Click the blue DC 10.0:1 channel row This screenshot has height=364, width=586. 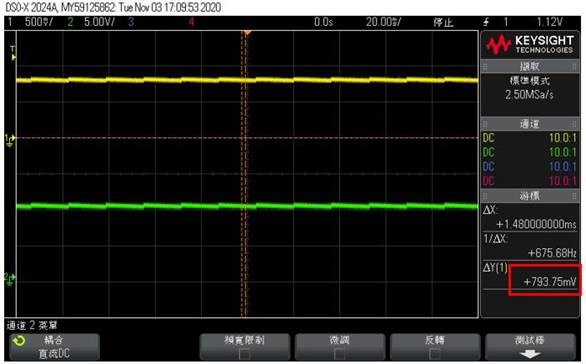pyautogui.click(x=530, y=166)
